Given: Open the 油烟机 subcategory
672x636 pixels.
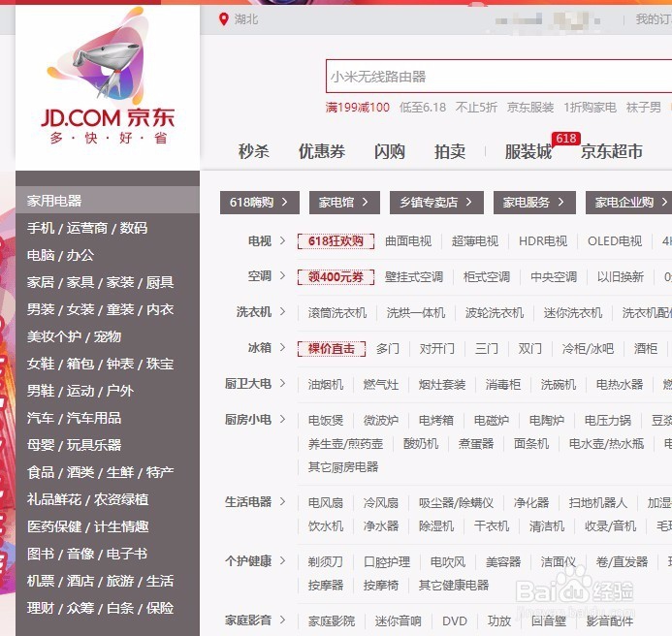Looking at the screenshot, I should tap(326, 385).
